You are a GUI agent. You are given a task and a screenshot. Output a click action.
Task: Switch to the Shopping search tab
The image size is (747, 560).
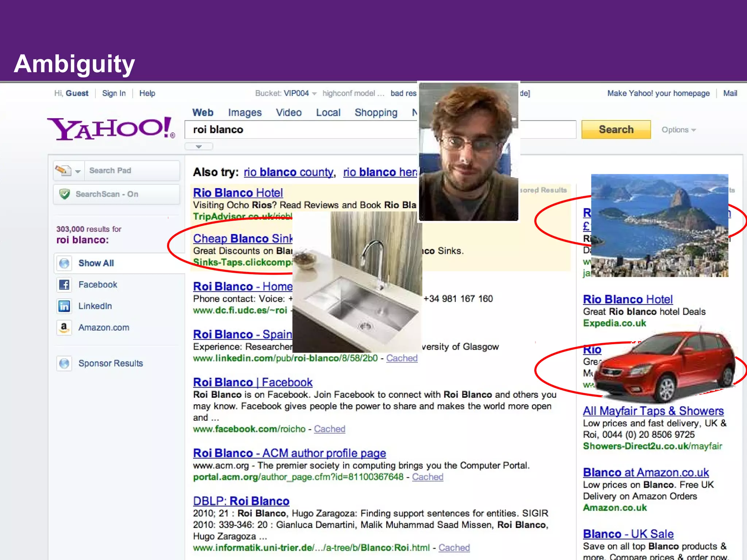coord(376,113)
